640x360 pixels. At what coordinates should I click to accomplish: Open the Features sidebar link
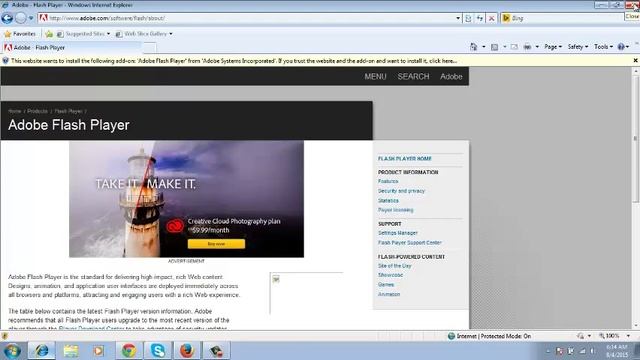tap(388, 181)
